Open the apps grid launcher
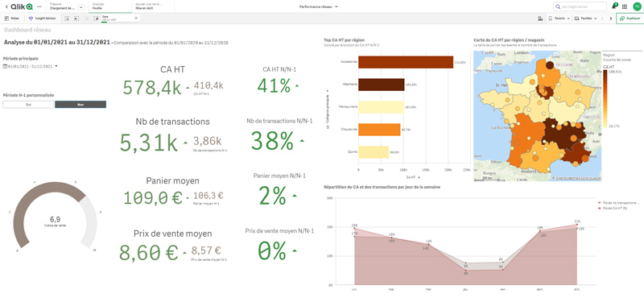Screen dimensions: 644x302 click(625, 6)
